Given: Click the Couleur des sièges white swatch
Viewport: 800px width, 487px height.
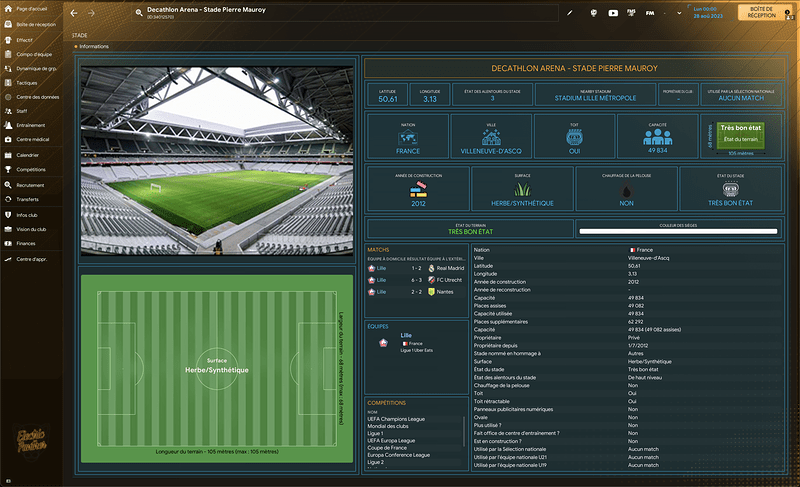Looking at the screenshot, I should tap(678, 232).
